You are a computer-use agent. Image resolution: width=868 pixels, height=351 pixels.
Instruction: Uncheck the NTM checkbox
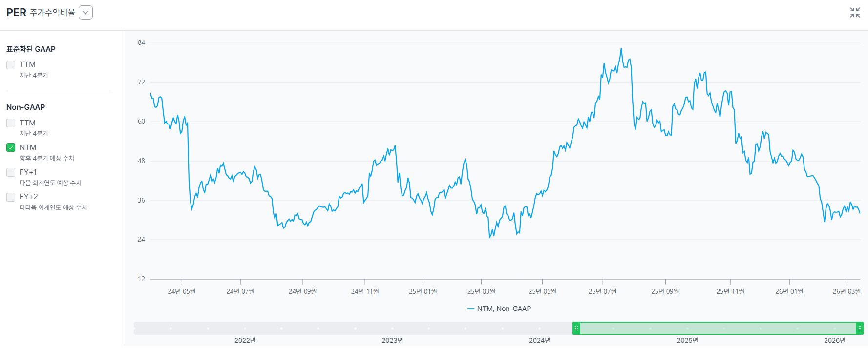11,147
